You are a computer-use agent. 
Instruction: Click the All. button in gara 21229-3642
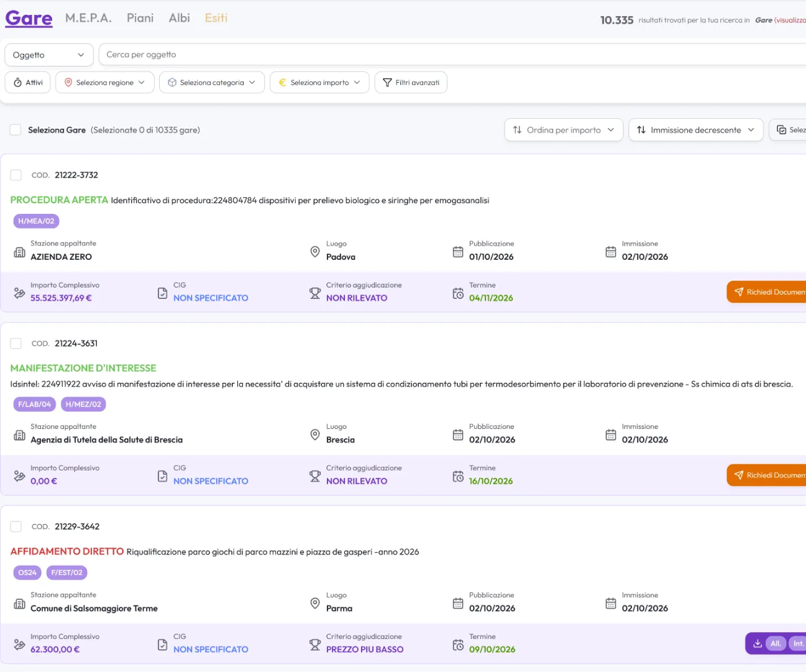[776, 643]
